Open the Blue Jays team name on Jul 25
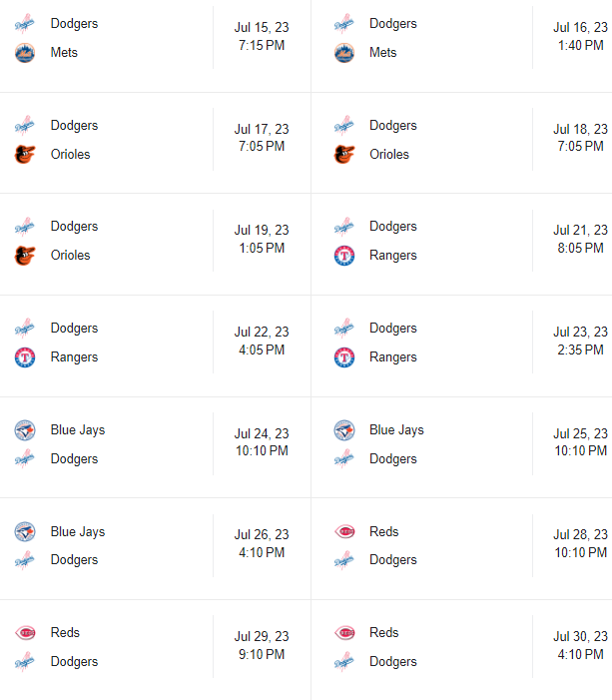The height and width of the screenshot is (700, 612). (396, 430)
